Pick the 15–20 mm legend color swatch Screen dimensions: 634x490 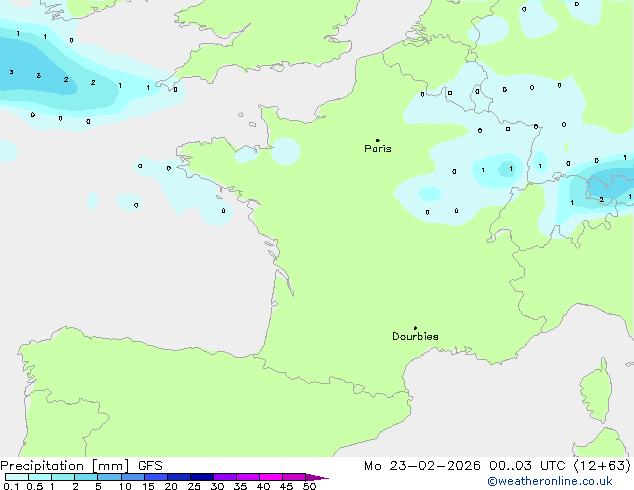156,477
